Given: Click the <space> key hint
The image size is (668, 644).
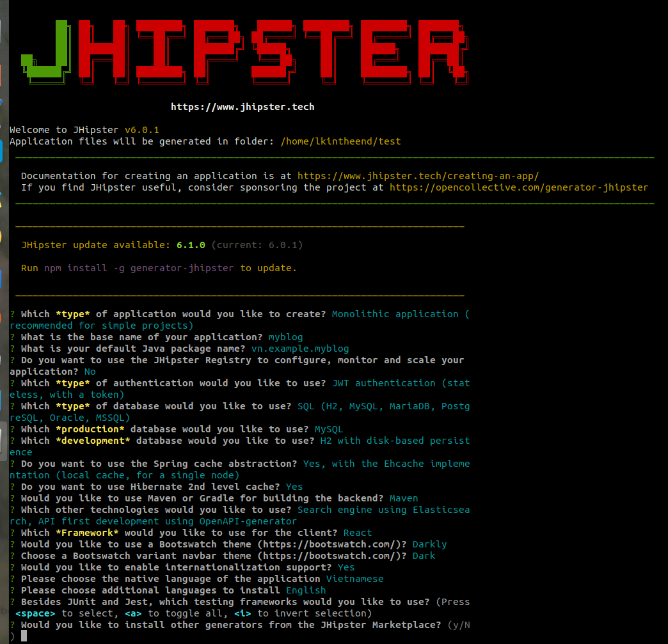Looking at the screenshot, I should click(x=35, y=613).
